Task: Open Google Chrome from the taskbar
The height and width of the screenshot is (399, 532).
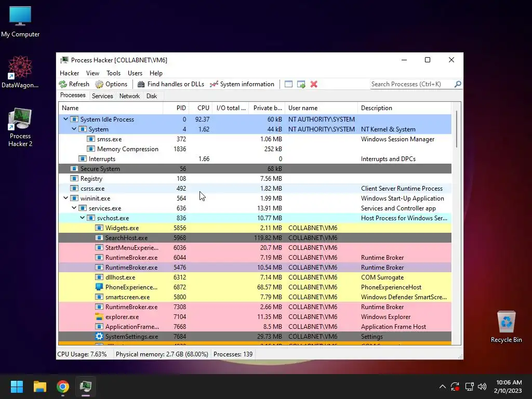Action: click(63, 387)
